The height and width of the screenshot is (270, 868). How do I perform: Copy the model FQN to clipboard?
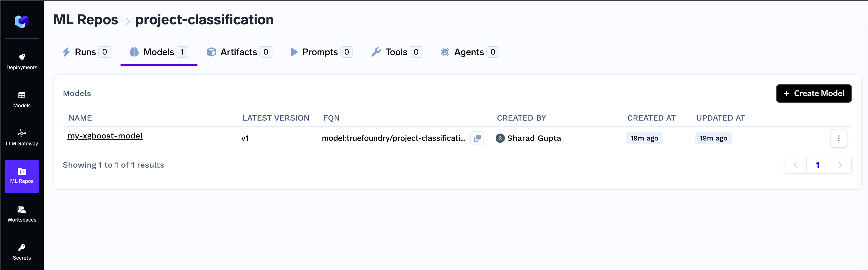pyautogui.click(x=477, y=138)
